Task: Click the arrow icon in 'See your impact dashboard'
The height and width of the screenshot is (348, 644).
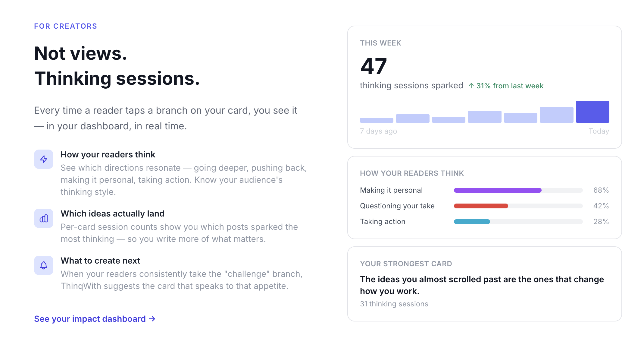Action: [x=152, y=319]
